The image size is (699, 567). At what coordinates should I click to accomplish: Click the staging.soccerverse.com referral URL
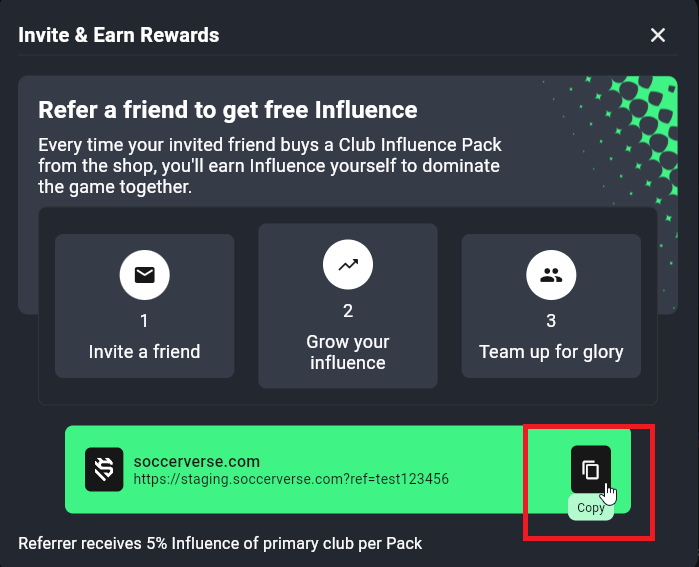coord(291,479)
